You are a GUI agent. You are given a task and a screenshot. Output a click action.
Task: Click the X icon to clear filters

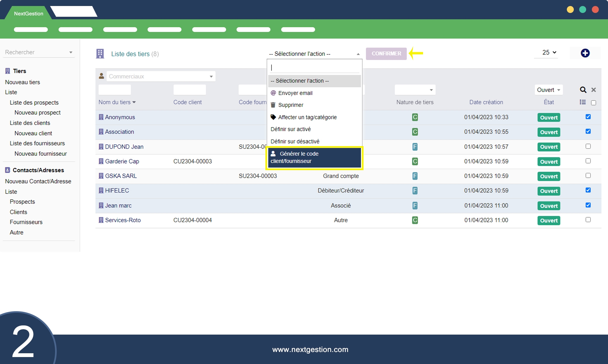click(x=594, y=90)
